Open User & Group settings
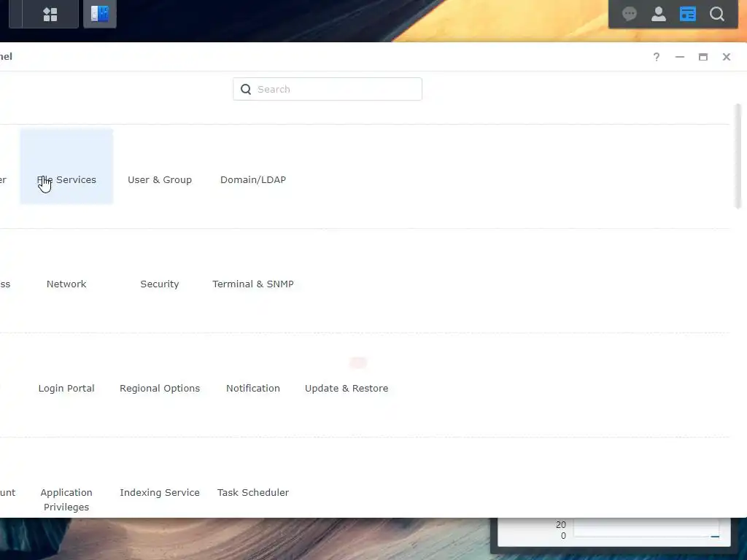The width and height of the screenshot is (747, 560). 160,179
